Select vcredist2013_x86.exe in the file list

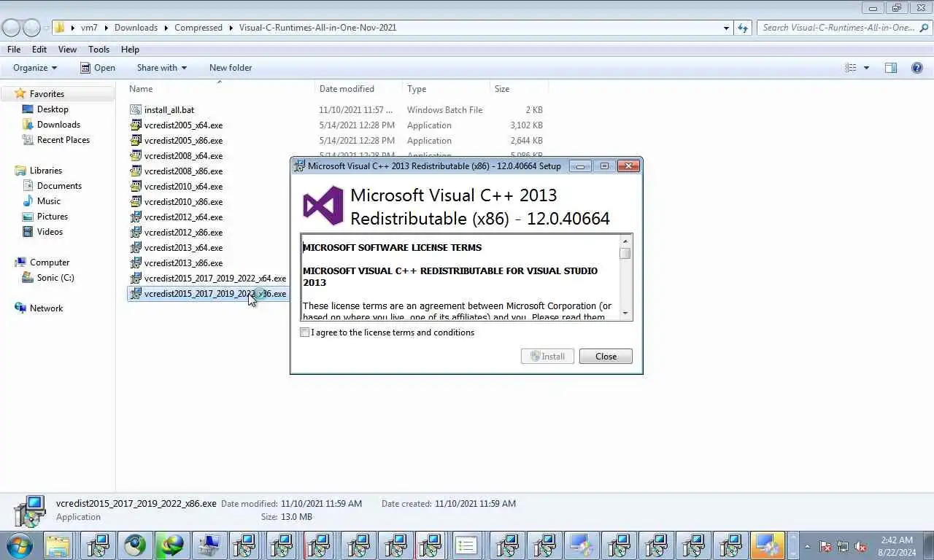coord(183,263)
